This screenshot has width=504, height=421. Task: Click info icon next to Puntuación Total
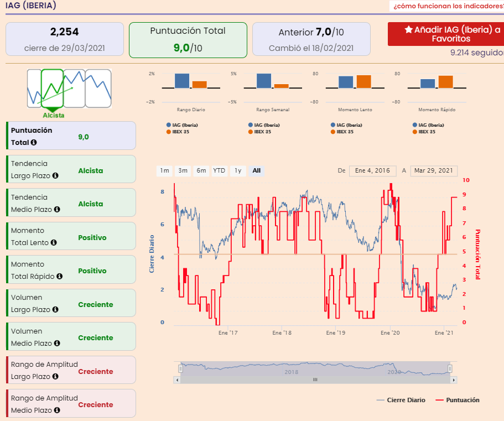point(34,142)
